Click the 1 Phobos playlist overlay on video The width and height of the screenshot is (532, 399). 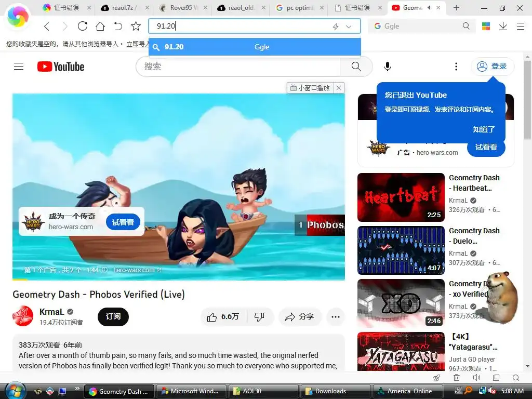[x=320, y=225]
